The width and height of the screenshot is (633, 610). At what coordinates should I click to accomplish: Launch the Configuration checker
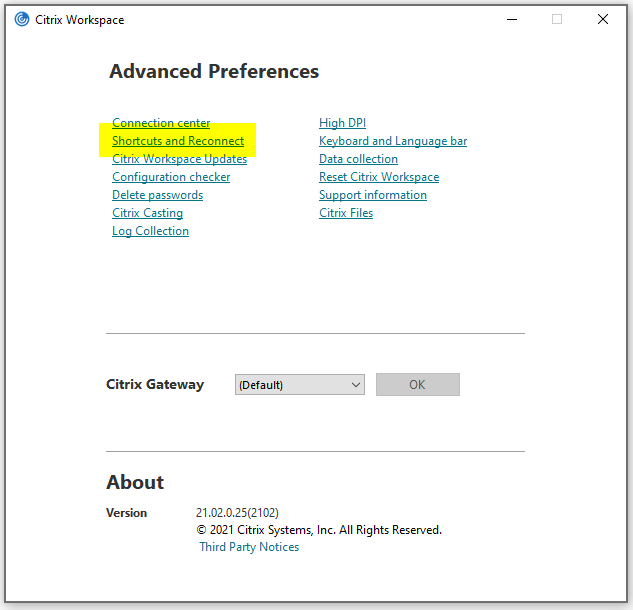click(x=171, y=177)
